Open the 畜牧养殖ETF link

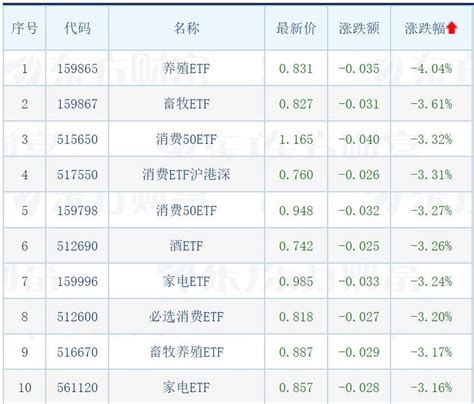point(186,352)
